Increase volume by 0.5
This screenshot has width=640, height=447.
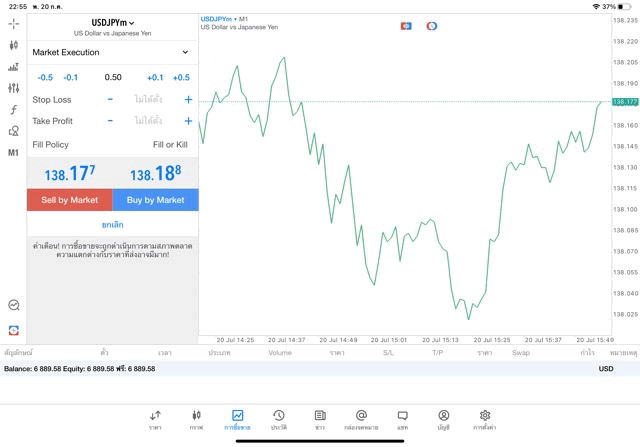(181, 78)
